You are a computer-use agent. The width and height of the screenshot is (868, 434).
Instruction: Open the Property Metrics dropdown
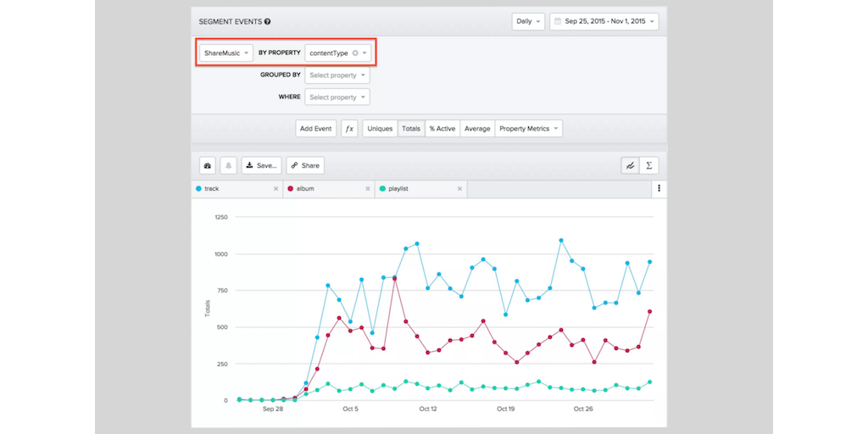pos(529,129)
